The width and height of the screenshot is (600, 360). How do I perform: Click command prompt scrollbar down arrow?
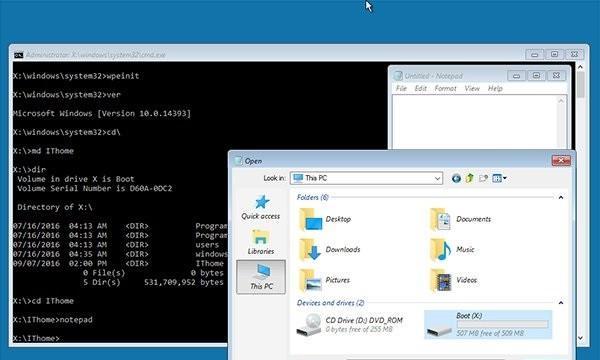[x=580, y=338]
